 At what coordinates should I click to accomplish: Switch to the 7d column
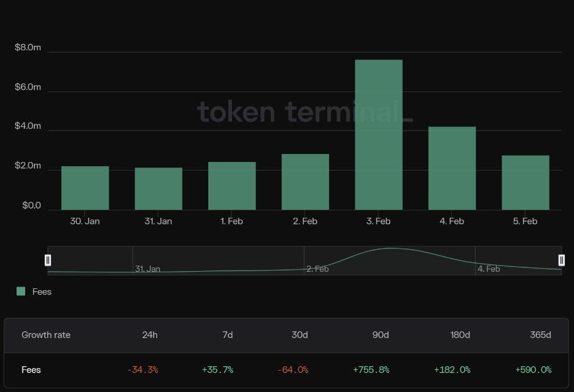coord(228,335)
